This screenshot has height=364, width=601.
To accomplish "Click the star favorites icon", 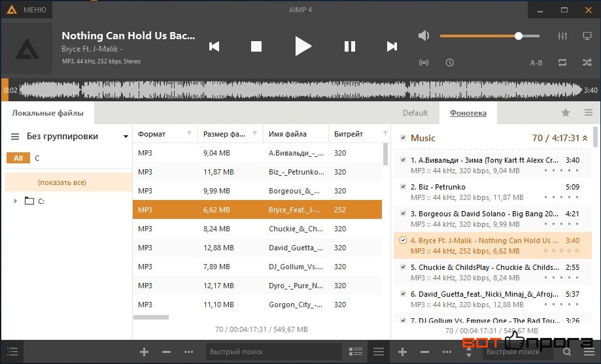I will [x=565, y=112].
